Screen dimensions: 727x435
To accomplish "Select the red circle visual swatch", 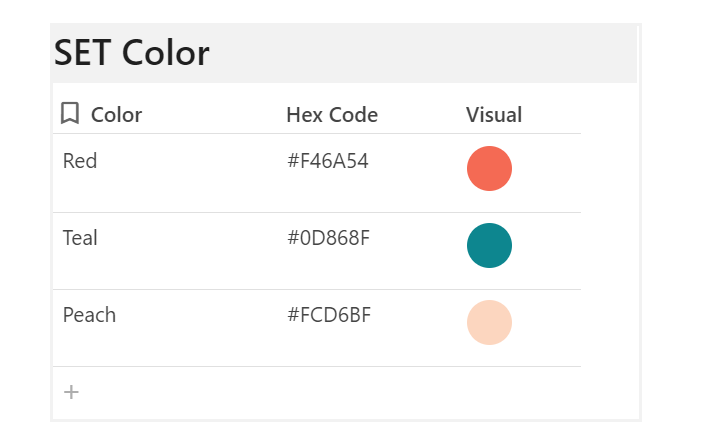I will [489, 168].
